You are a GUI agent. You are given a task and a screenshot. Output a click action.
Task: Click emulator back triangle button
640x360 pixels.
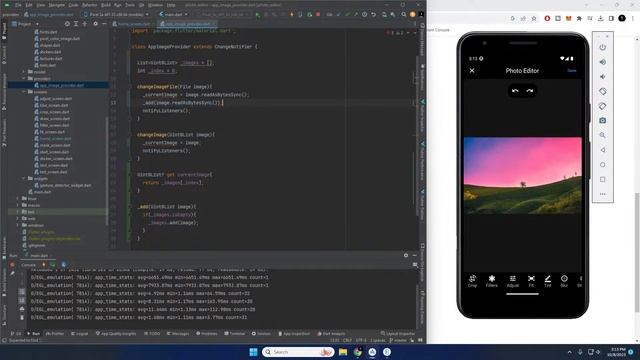coord(602,150)
